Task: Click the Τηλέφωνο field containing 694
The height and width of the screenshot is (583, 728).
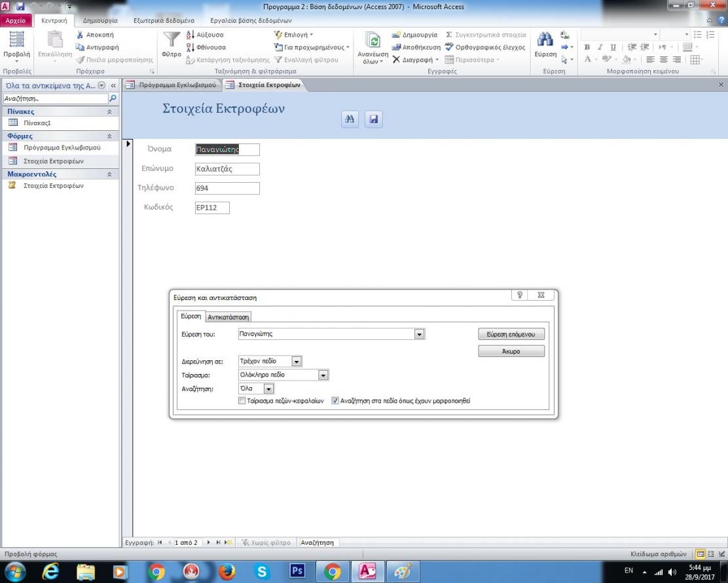Action: click(227, 188)
